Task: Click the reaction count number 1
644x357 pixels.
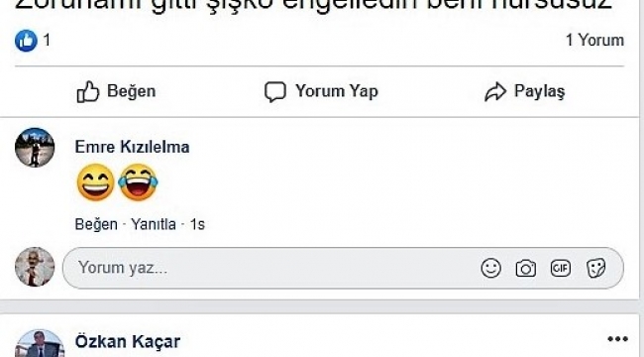Action: click(x=47, y=41)
